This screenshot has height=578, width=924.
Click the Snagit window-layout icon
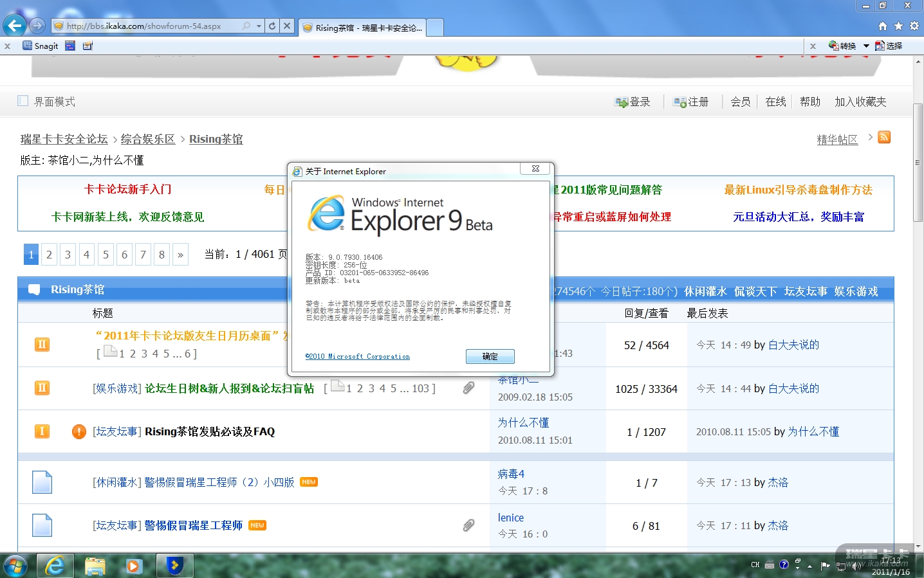click(x=70, y=46)
